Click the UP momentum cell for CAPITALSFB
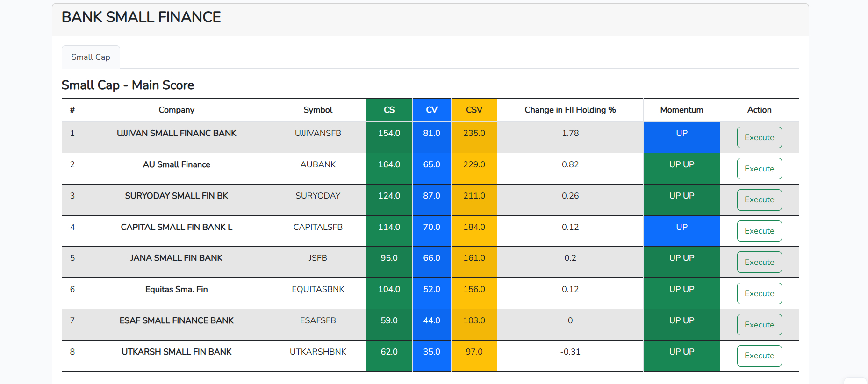This screenshot has width=868, height=384. [x=681, y=231]
